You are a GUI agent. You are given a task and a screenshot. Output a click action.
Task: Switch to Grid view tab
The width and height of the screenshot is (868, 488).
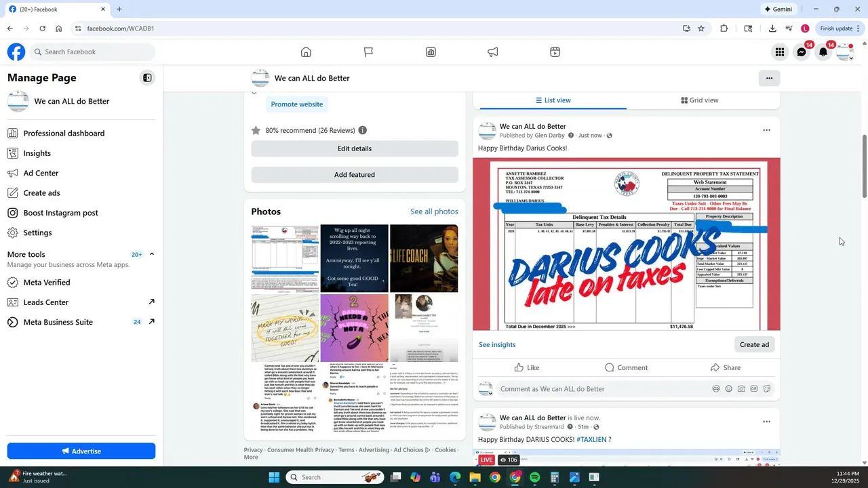699,100
